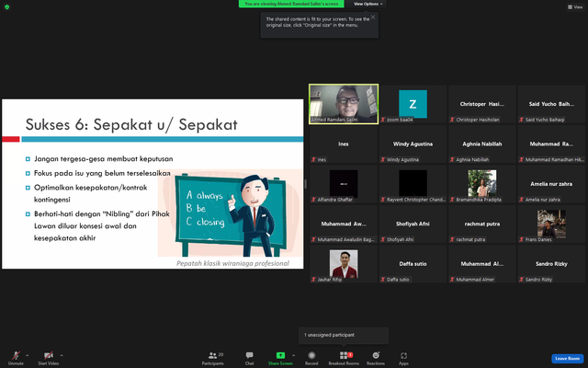588x368 pixels.
Task: Click the Start Video camera icon
Action: point(49,355)
